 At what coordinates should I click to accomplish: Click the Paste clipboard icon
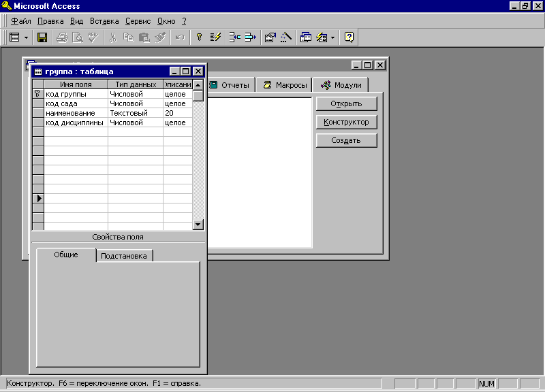point(144,37)
